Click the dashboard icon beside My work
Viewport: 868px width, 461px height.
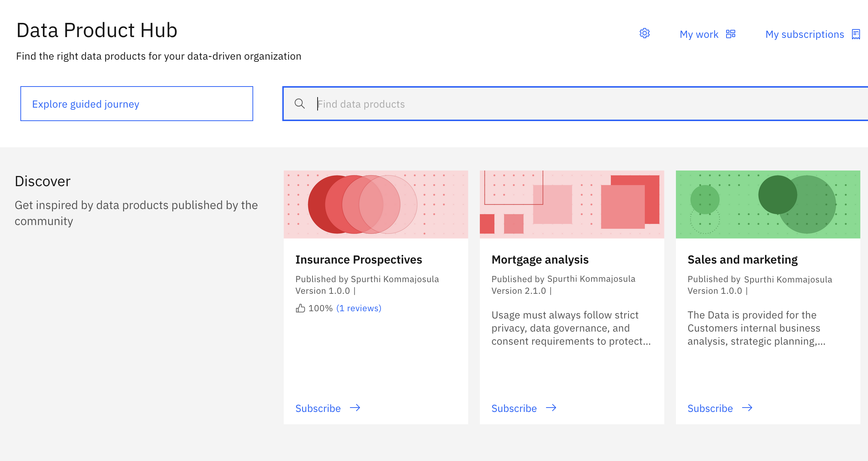tap(730, 33)
